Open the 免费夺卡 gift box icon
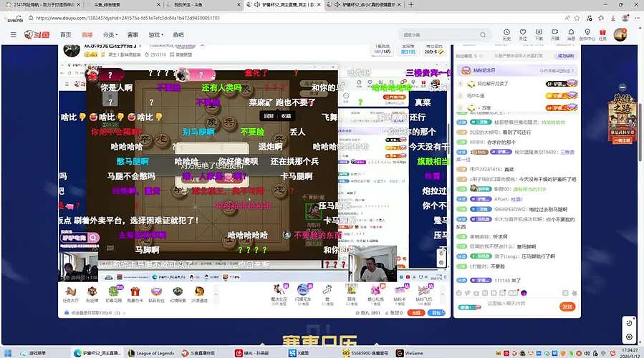The width and height of the screenshot is (644, 358). point(135,294)
